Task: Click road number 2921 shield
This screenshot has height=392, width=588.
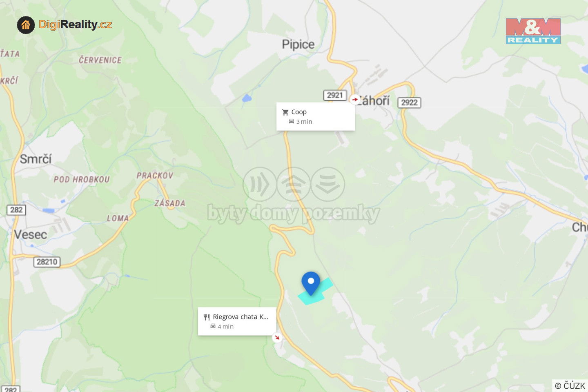Action: [335, 95]
